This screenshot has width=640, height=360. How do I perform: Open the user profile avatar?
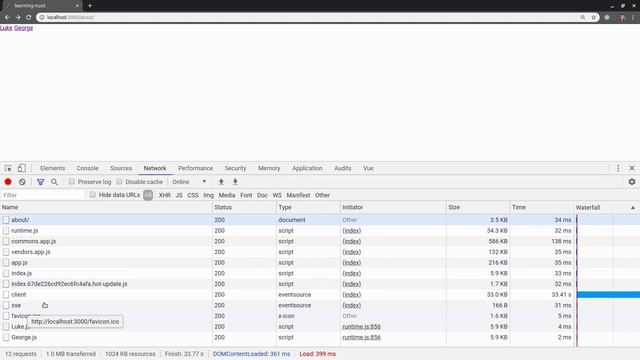pos(622,17)
